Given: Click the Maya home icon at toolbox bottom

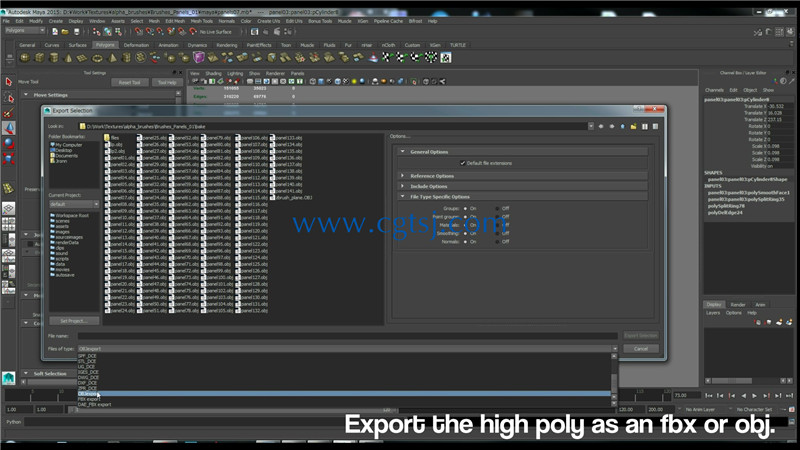Looking at the screenshot, I should click(x=9, y=378).
